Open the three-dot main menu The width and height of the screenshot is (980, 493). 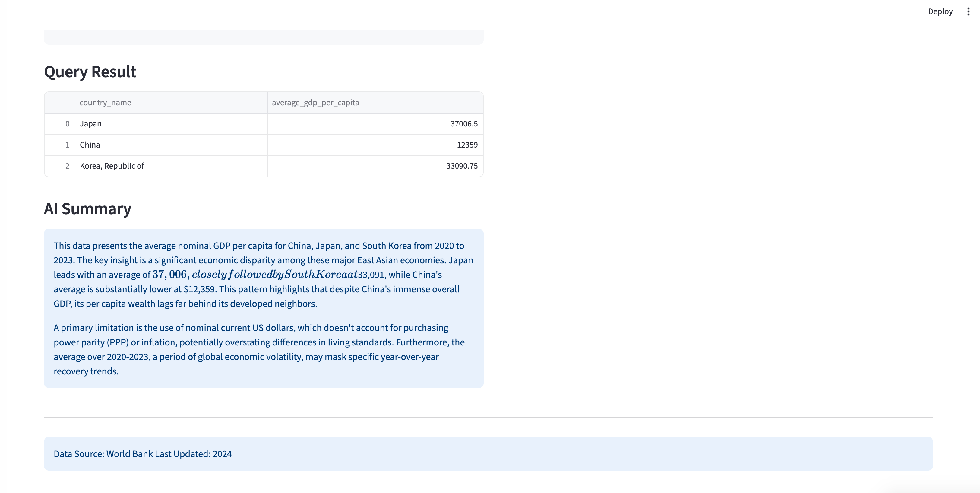click(x=968, y=11)
